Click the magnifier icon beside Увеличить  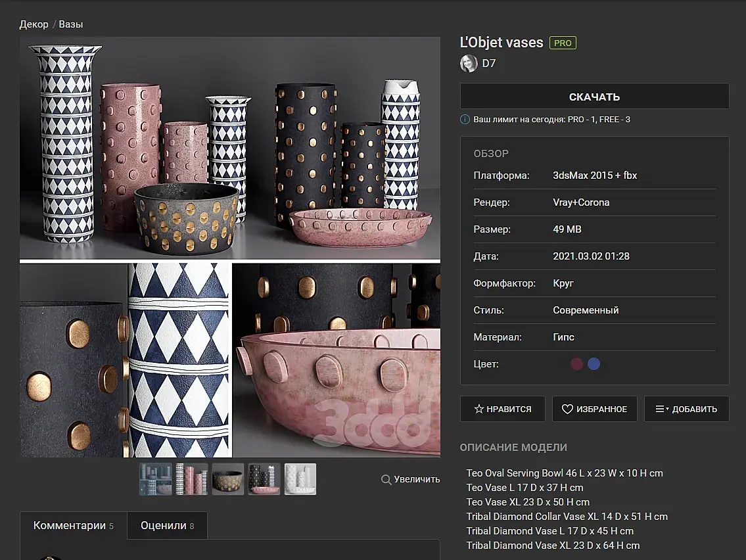pos(386,480)
